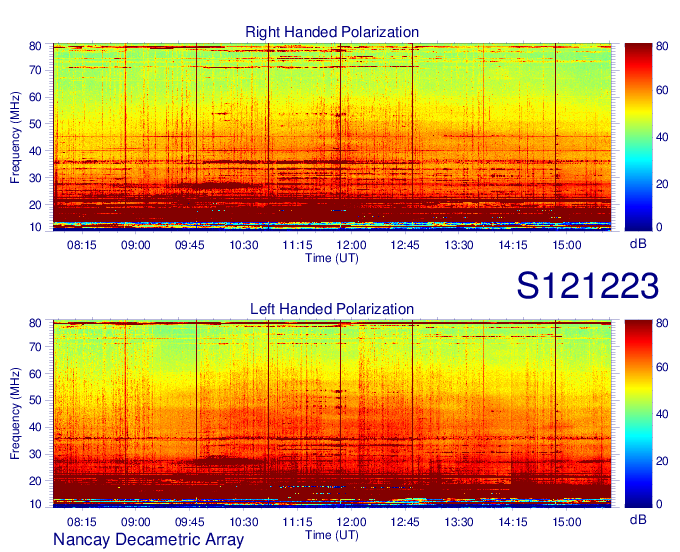
Task: Click the Right Handed Polarization title
Action: coord(332,32)
